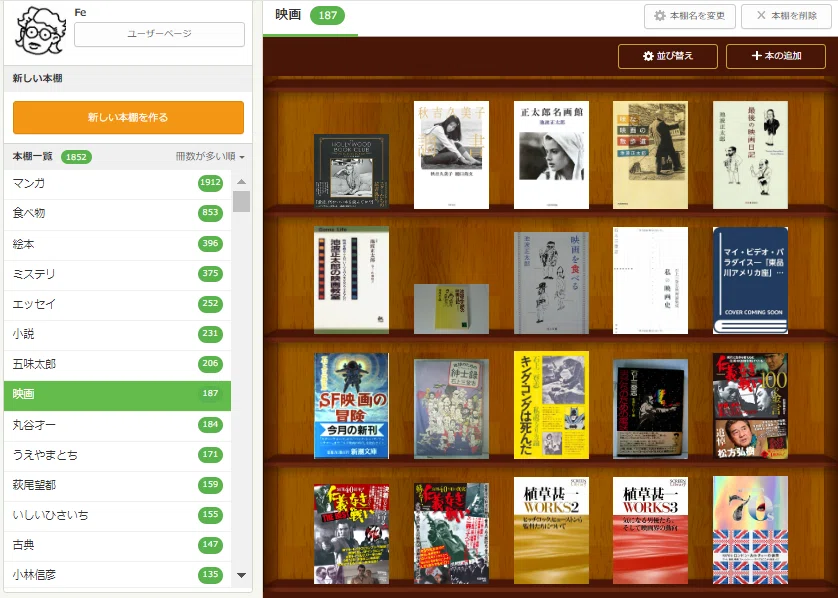Click the user avatar cartoon face
The width and height of the screenshot is (838, 598).
41,31
